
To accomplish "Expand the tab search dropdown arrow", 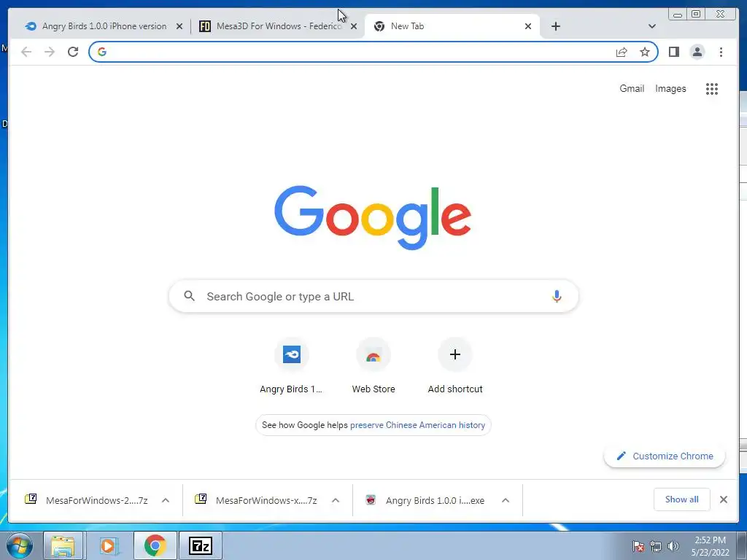I will pyautogui.click(x=651, y=26).
